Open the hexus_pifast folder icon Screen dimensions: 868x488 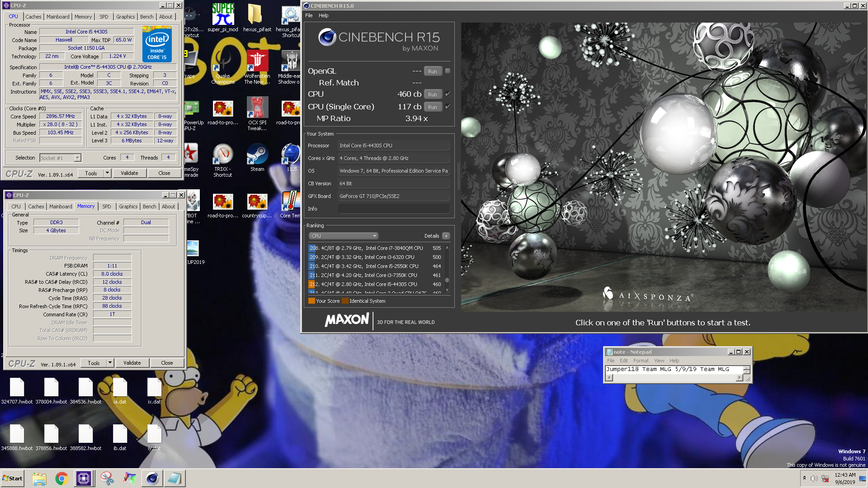[x=257, y=18]
